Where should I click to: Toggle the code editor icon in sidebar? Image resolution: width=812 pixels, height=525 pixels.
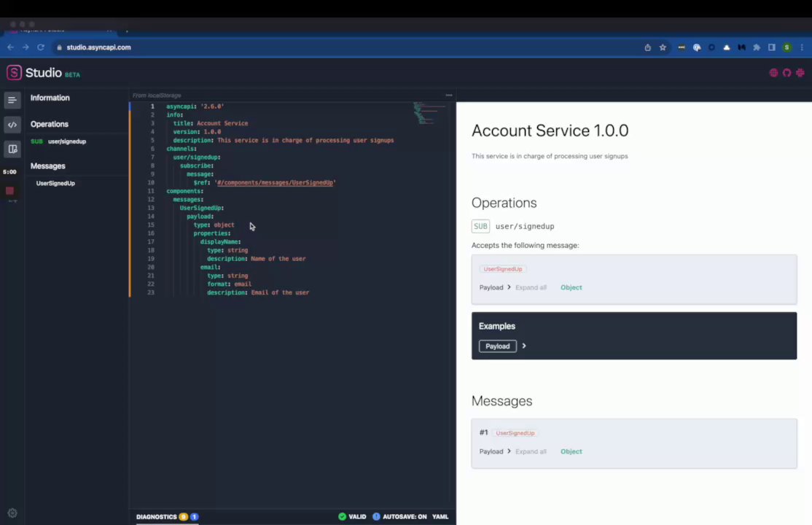[x=12, y=125]
